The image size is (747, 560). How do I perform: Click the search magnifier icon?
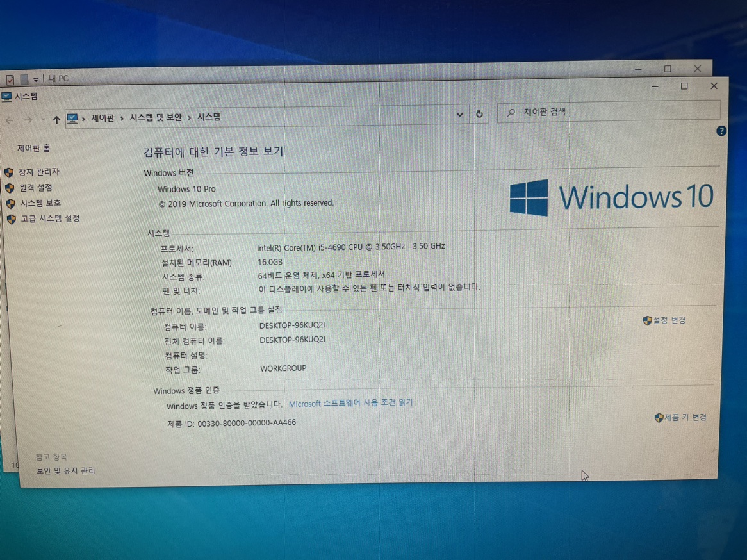pyautogui.click(x=511, y=113)
